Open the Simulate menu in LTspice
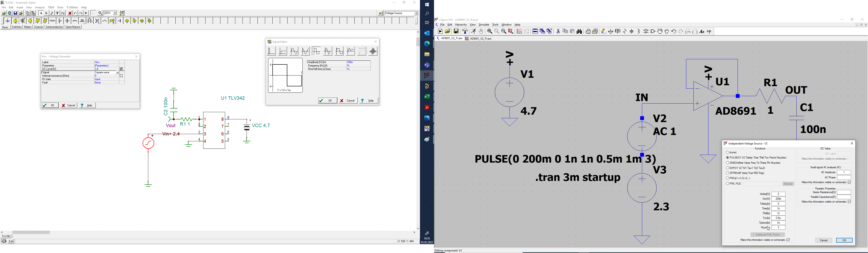Viewport: 868px width, 253px height. [x=484, y=25]
